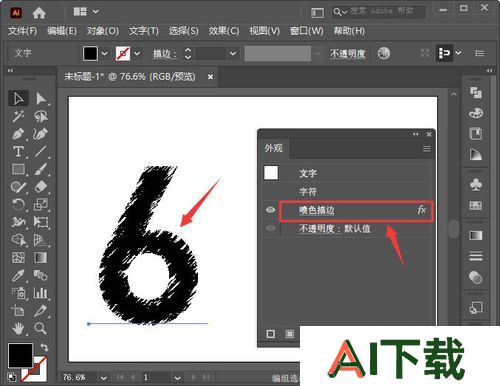Choose the Perspective Grid tool
Image resolution: width=500 pixels, height=386 pixels.
click(41, 240)
